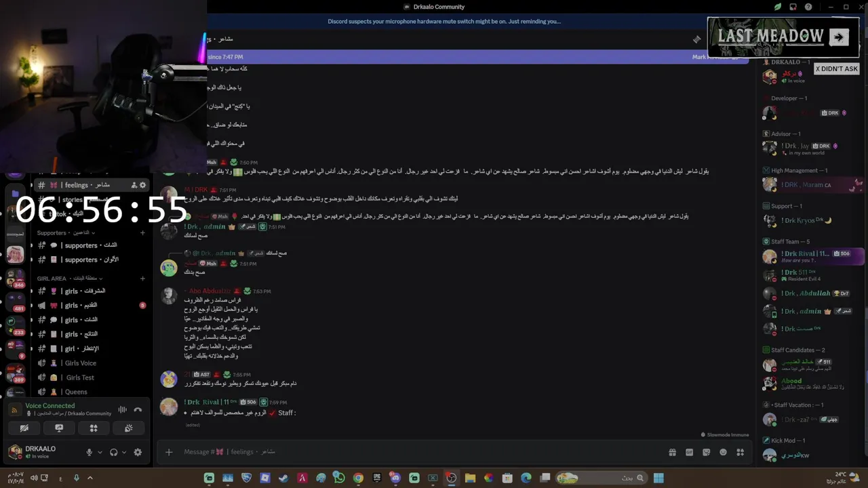Open the emoji picker
Screen dimensions: 868x488
(x=723, y=452)
